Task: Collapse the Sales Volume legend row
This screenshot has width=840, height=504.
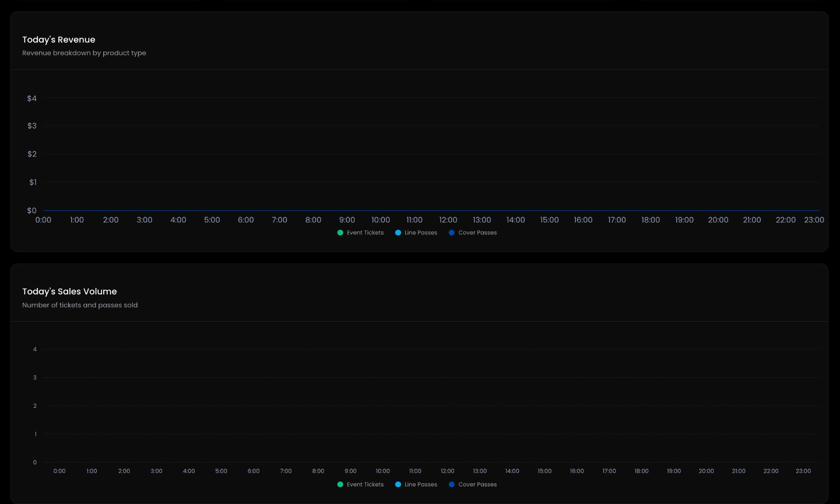Action: (x=418, y=485)
